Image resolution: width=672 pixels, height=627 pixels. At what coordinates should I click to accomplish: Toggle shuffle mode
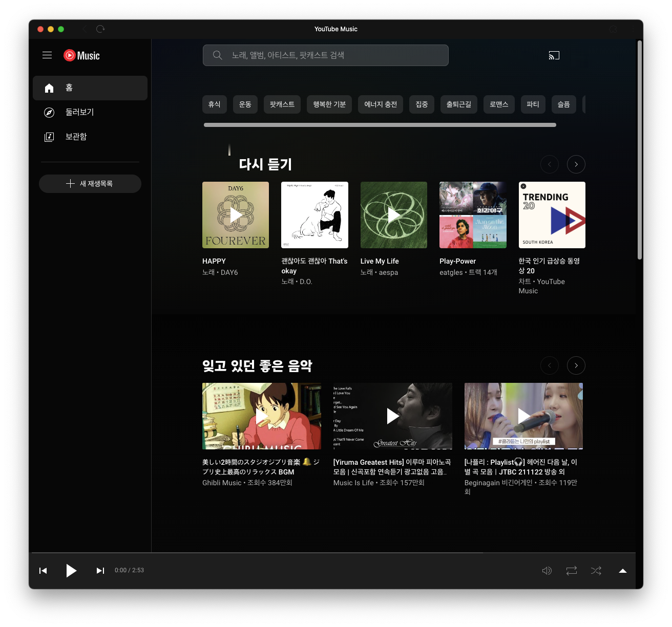(596, 571)
